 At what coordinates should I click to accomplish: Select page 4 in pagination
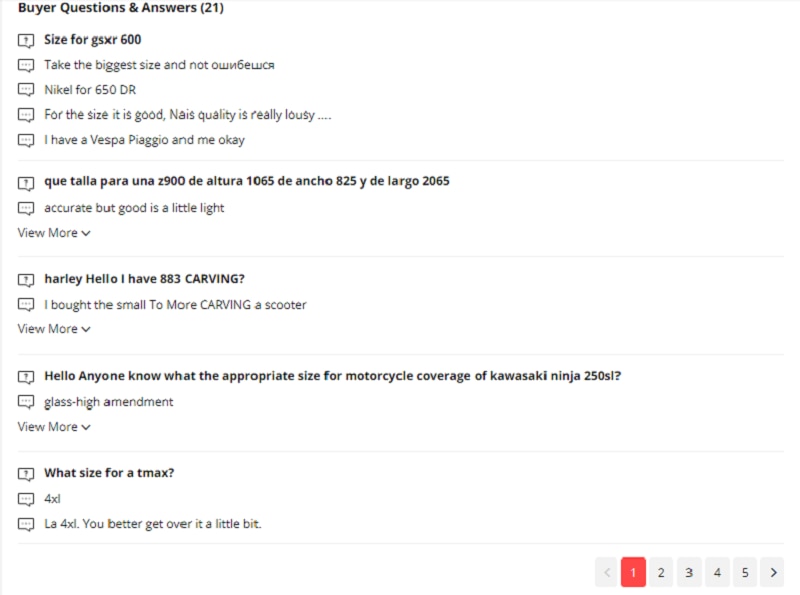(x=717, y=573)
